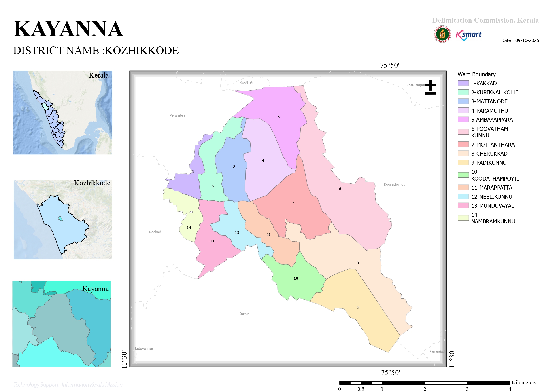This screenshot has height=392, width=555.
Task: Click the 7-MOTTANTHARA legend text
Action: (493, 145)
